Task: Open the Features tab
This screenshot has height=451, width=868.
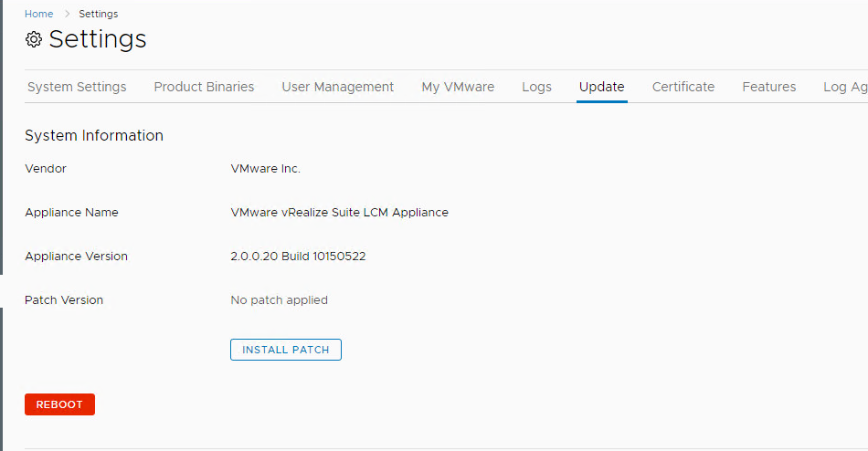Action: [x=768, y=87]
